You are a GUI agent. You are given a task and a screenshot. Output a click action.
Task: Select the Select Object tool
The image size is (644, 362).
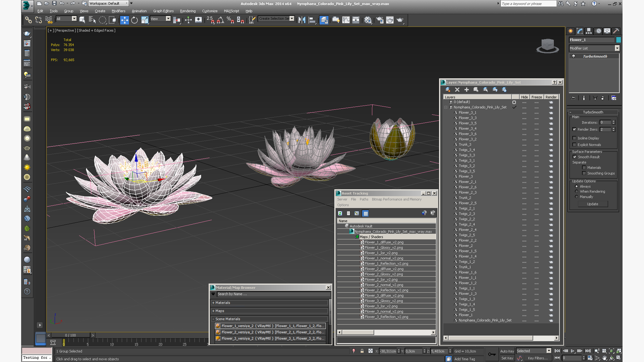82,20
